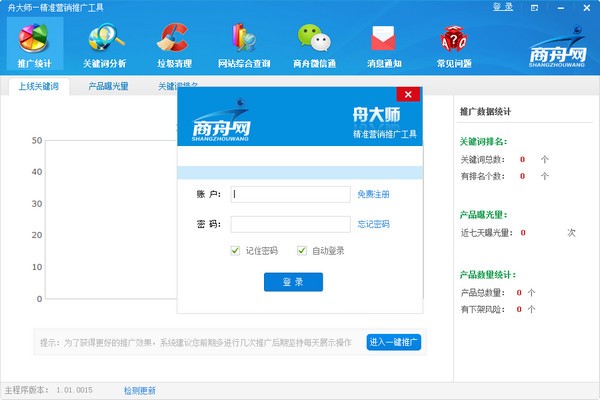Open the title bar dropdown menu arrow
The image size is (600, 400).
point(533,8)
